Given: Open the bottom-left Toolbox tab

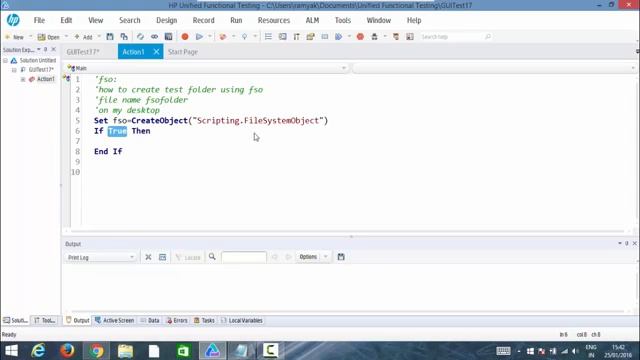Looking at the screenshot, I should [x=45, y=321].
